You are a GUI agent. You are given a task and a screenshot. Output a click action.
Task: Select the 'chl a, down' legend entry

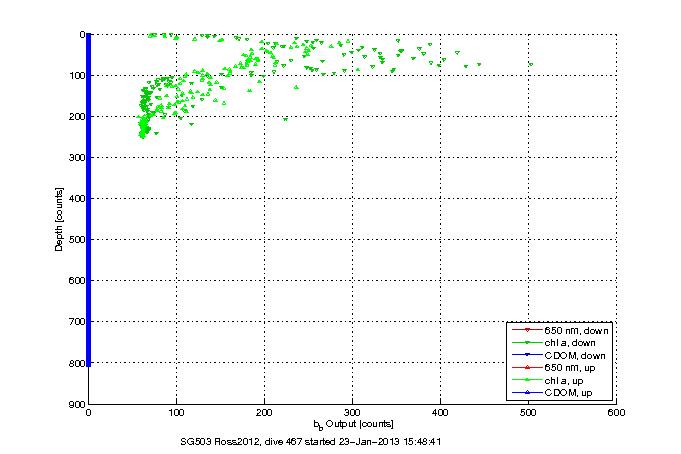pyautogui.click(x=554, y=343)
